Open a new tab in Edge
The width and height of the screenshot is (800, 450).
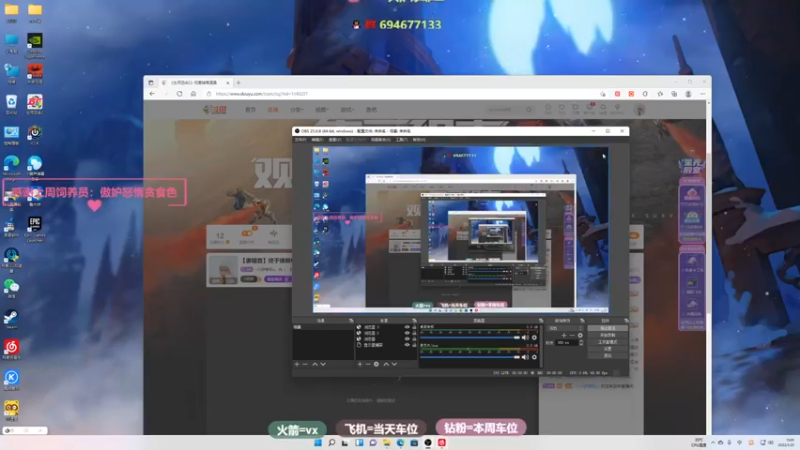[238, 82]
